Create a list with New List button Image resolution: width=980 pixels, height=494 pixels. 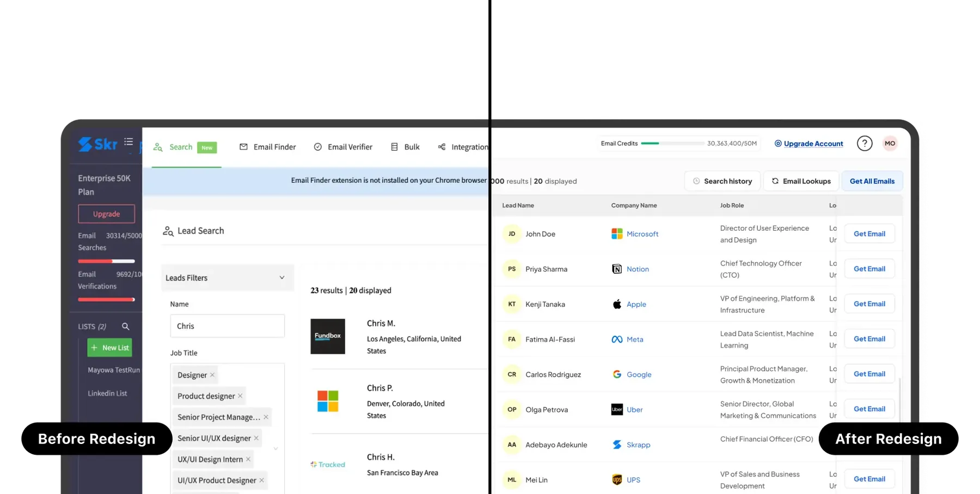109,348
